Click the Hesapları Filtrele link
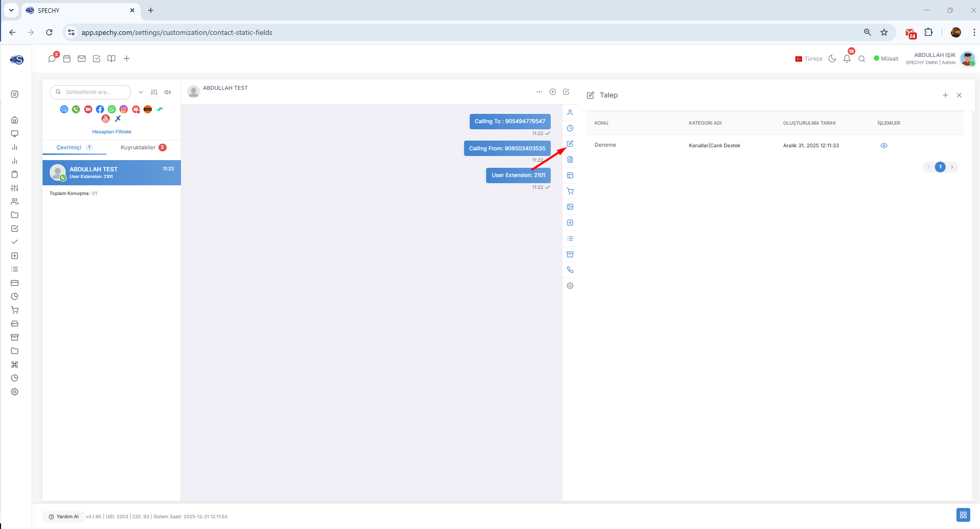This screenshot has width=980, height=529. tap(112, 132)
